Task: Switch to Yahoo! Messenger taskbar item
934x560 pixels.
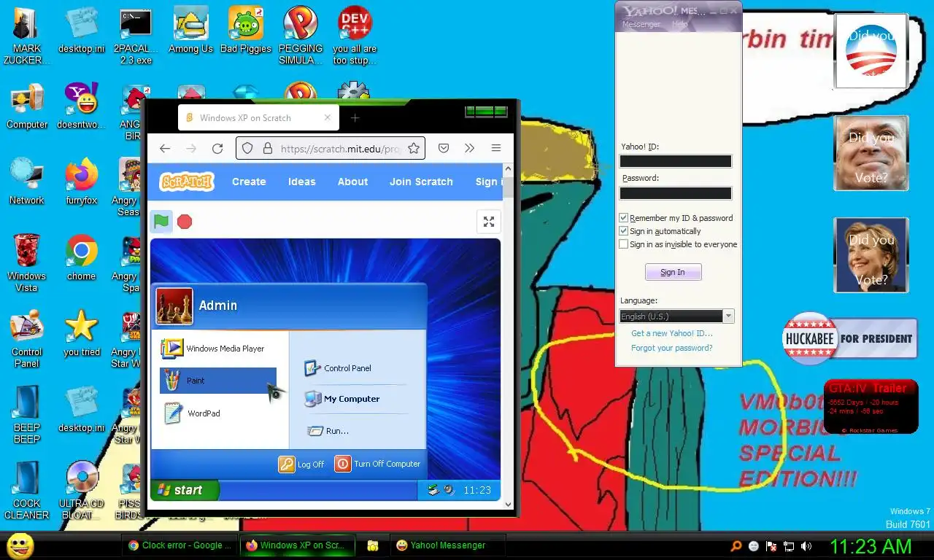Action: pyautogui.click(x=447, y=545)
